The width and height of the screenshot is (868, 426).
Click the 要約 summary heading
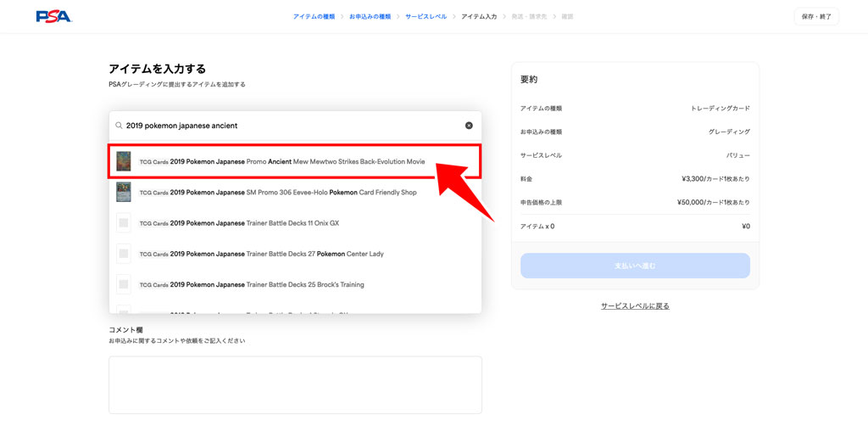pos(529,79)
